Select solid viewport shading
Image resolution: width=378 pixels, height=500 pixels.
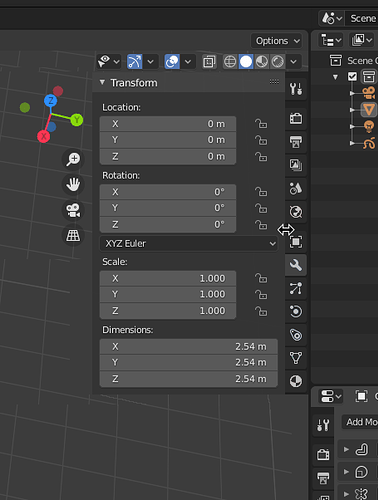(246, 62)
